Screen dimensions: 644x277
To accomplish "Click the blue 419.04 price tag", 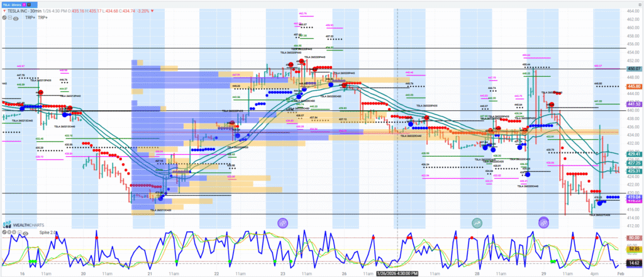I will 632,197.
